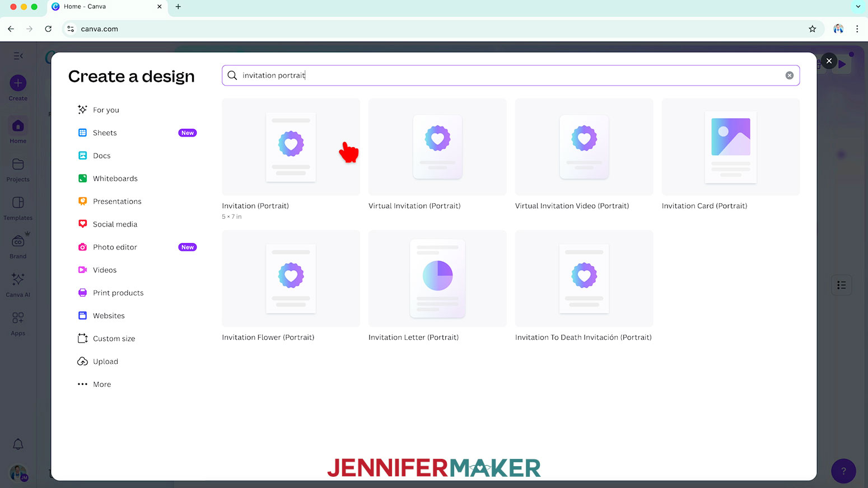Collapse the sidebar menu toggle

click(x=18, y=56)
